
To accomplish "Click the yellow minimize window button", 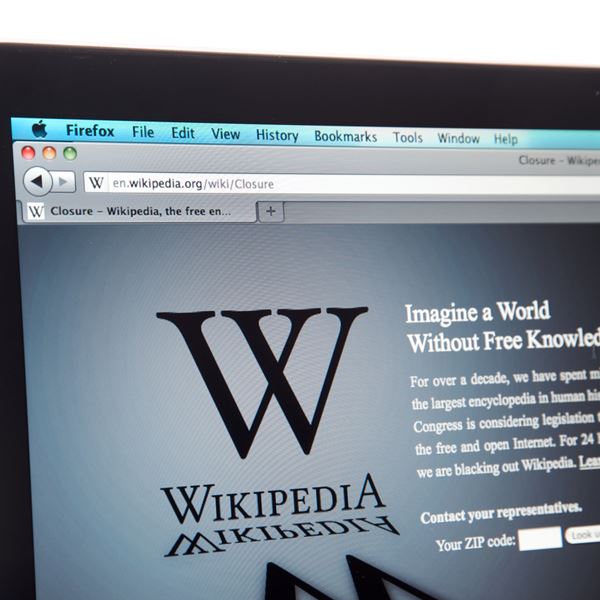I will pos(49,153).
